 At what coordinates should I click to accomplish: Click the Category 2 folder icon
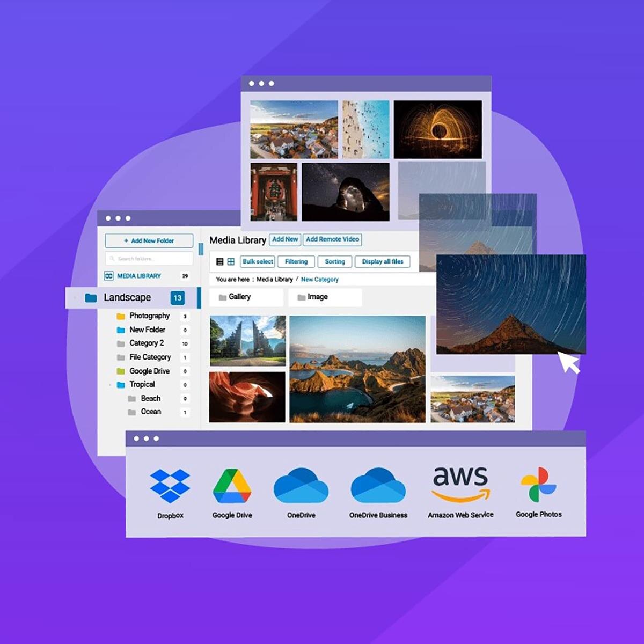click(121, 343)
